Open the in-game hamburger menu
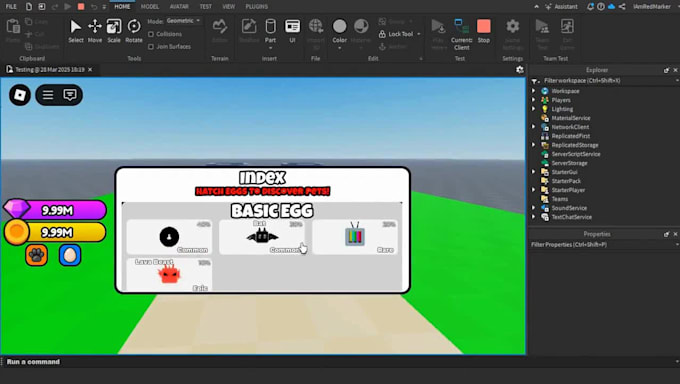Viewport: 680px width, 384px height. tap(48, 95)
